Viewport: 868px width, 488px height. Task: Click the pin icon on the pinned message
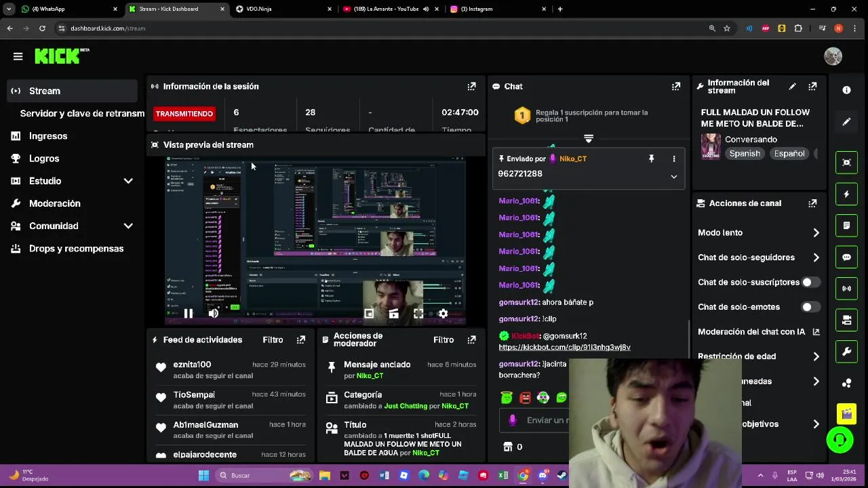pyautogui.click(x=651, y=159)
